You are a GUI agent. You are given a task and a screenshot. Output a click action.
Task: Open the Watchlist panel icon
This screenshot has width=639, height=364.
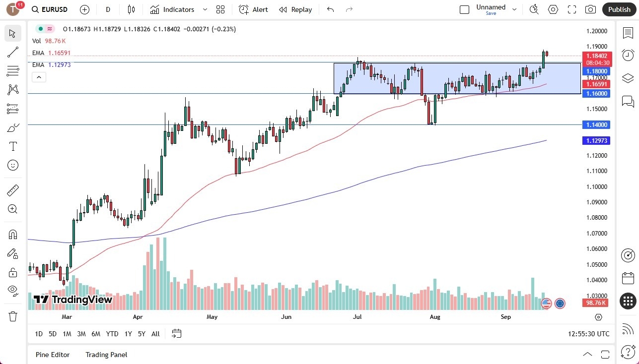tap(628, 32)
